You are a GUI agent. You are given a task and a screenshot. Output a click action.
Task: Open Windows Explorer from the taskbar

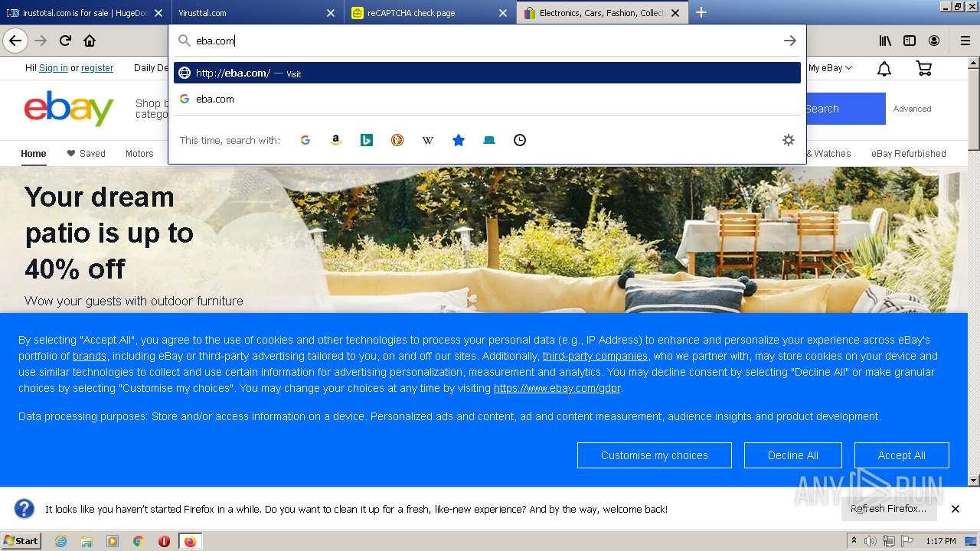click(87, 541)
